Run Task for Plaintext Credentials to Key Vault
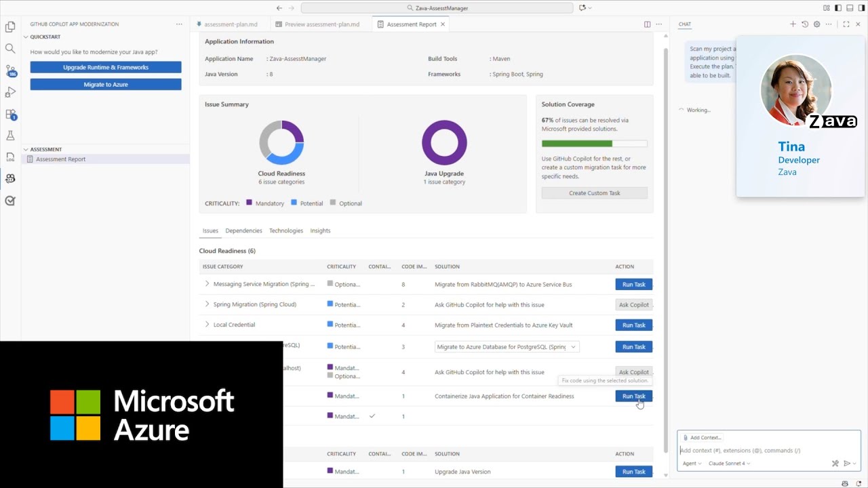 (x=634, y=325)
